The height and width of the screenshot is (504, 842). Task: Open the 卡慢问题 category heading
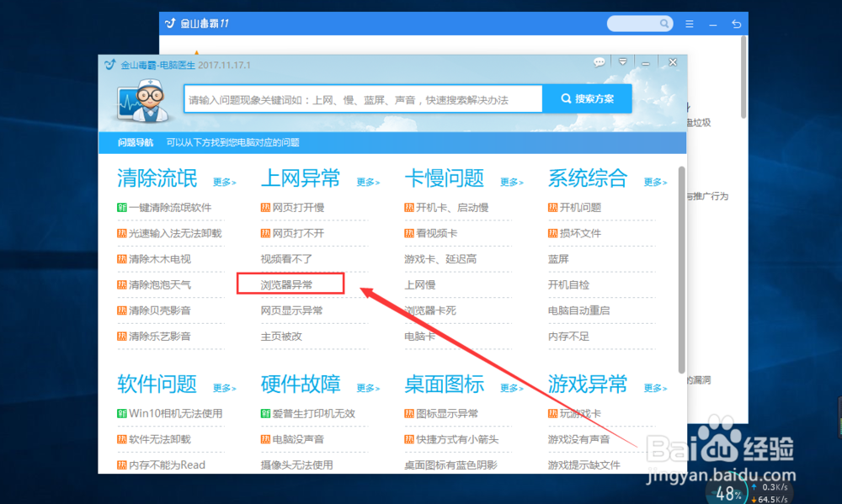coord(445,178)
